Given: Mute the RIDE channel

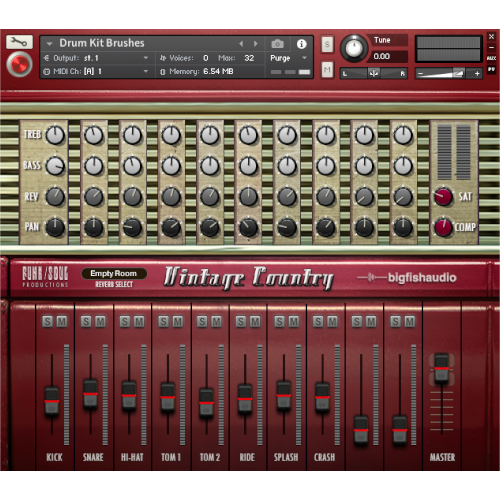Looking at the screenshot, I should click(x=255, y=322).
